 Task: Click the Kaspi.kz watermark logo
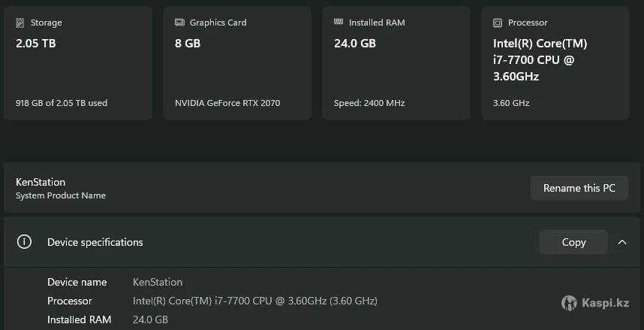pyautogui.click(x=570, y=303)
